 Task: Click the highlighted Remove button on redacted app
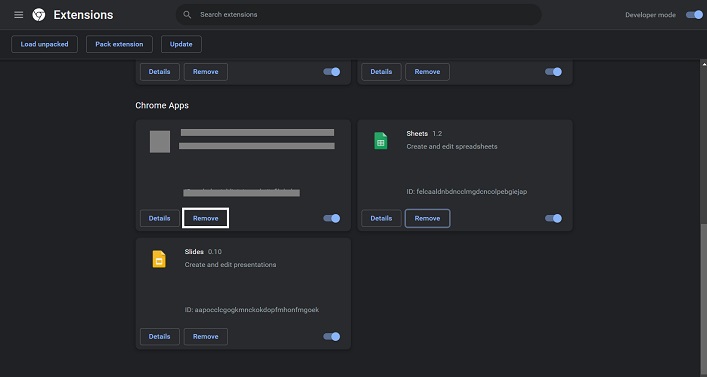click(x=206, y=218)
